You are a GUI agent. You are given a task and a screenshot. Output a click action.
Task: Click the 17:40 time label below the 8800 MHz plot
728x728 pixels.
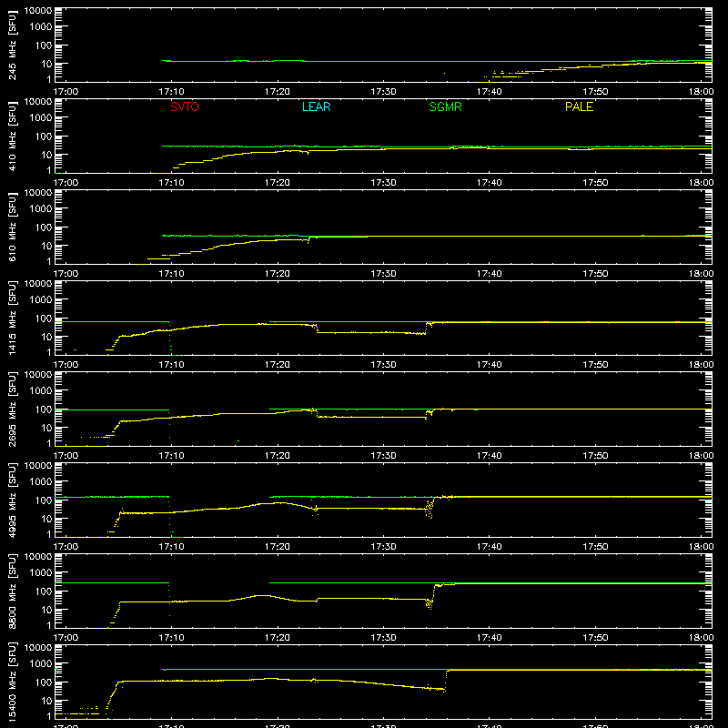[x=489, y=638]
